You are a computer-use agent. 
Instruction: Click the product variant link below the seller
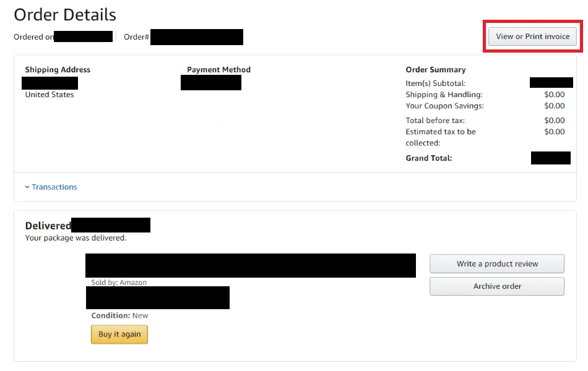[x=158, y=298]
